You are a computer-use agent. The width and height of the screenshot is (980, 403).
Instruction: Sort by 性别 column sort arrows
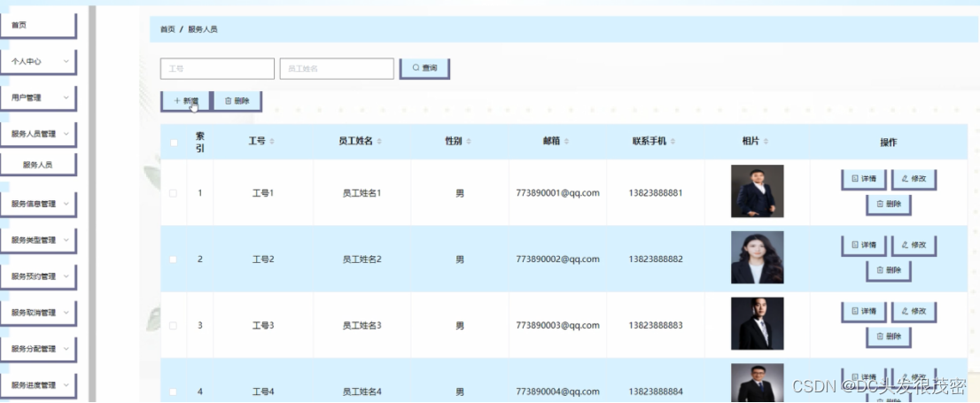[x=469, y=142]
